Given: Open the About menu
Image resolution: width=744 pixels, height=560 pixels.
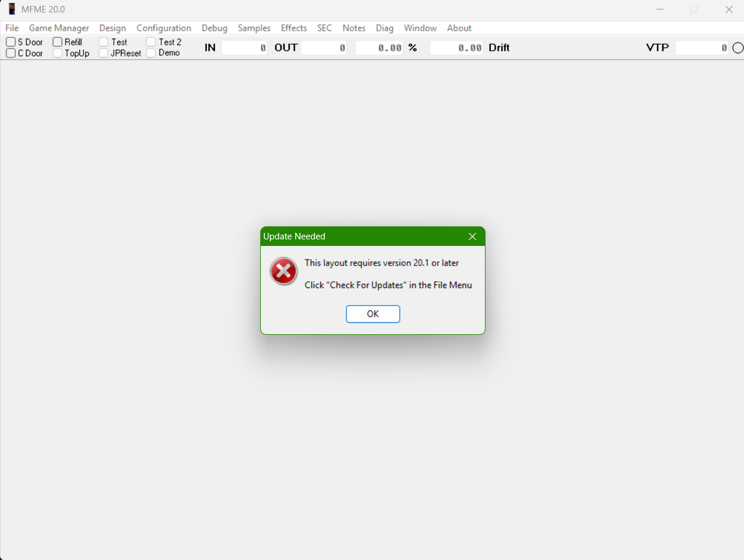Looking at the screenshot, I should tap(459, 28).
